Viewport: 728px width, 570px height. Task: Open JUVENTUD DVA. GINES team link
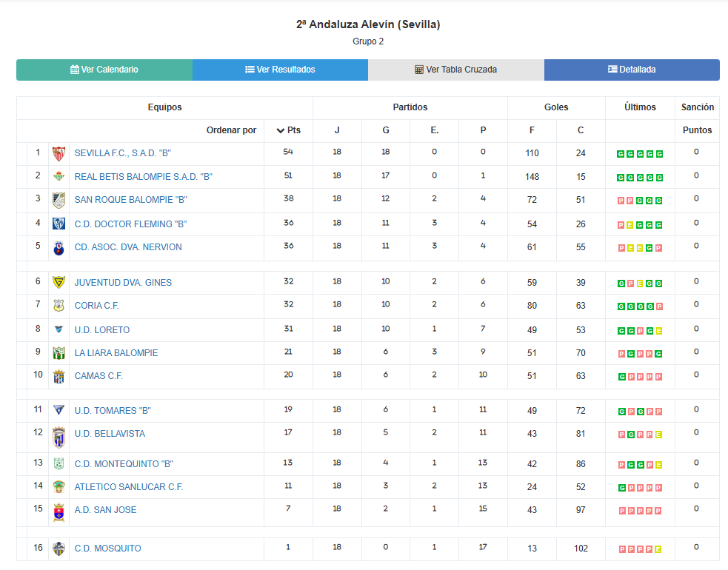[x=123, y=283]
